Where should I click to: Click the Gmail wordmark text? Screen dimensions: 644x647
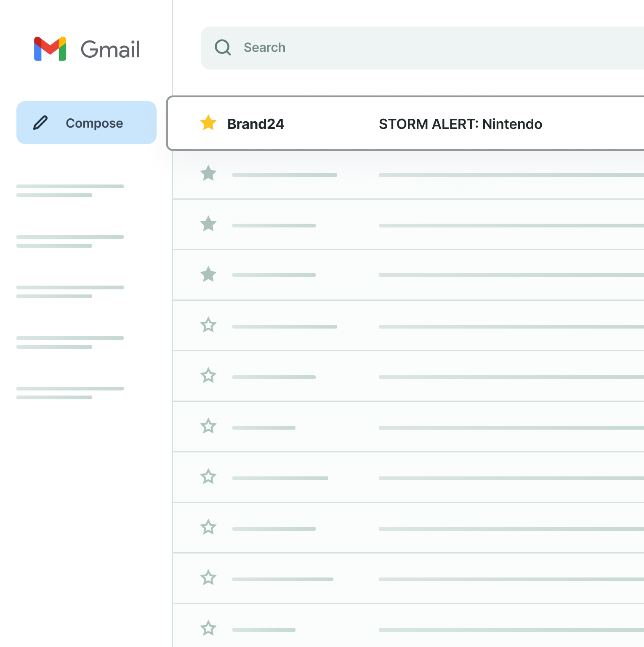coord(110,49)
